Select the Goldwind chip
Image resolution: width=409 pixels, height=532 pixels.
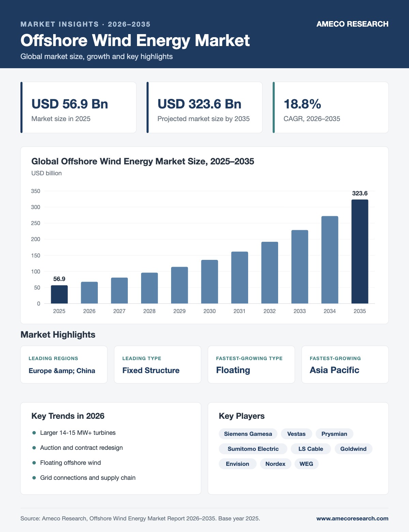[x=353, y=449]
